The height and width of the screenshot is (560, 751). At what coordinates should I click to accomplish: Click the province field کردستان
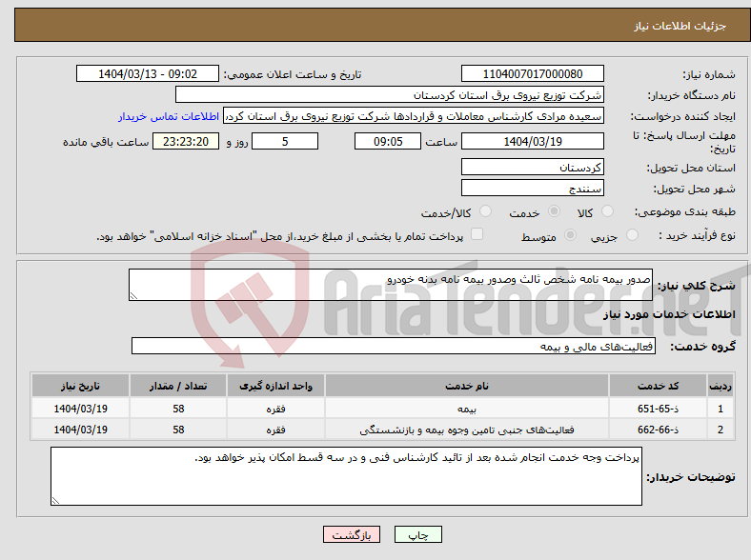click(533, 167)
